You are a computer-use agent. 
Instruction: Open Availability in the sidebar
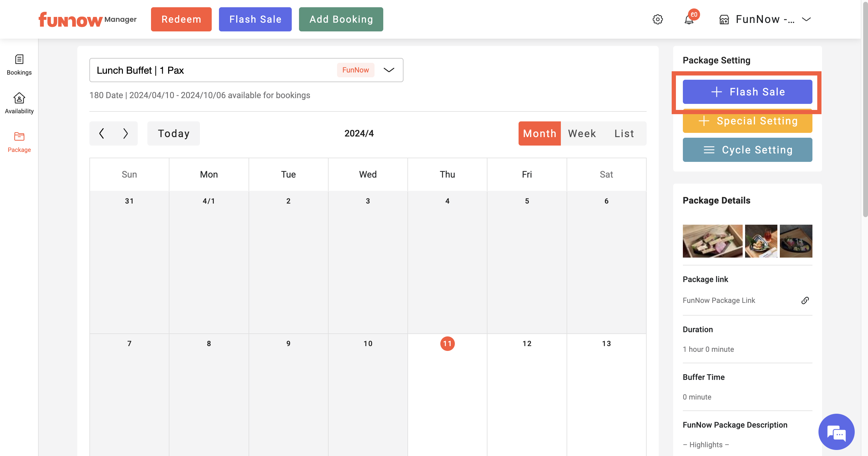click(19, 104)
